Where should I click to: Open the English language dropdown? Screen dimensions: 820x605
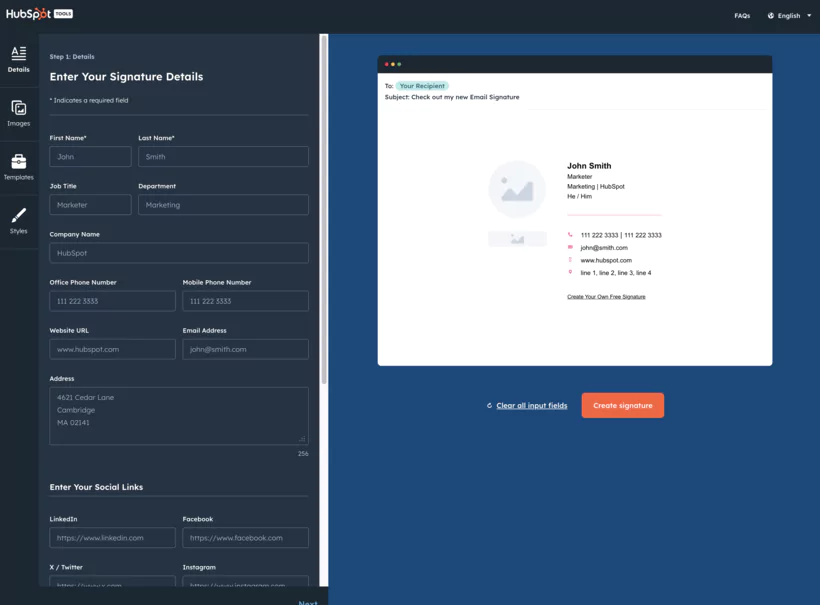pyautogui.click(x=793, y=15)
